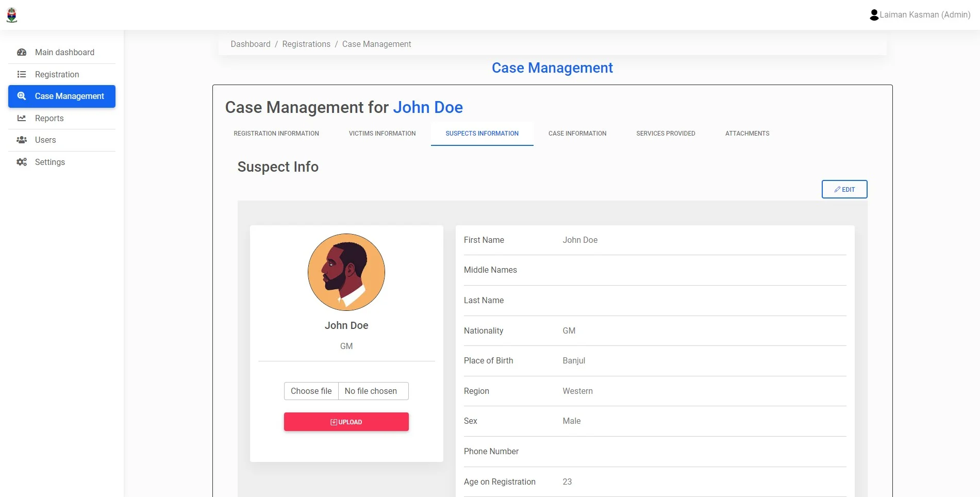
Task: Open the Case Information tab
Action: point(577,134)
